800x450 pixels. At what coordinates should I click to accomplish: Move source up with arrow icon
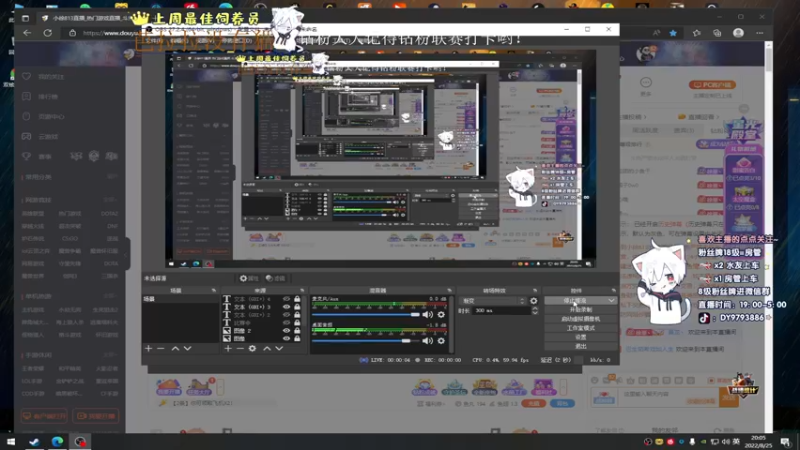[x=267, y=348]
